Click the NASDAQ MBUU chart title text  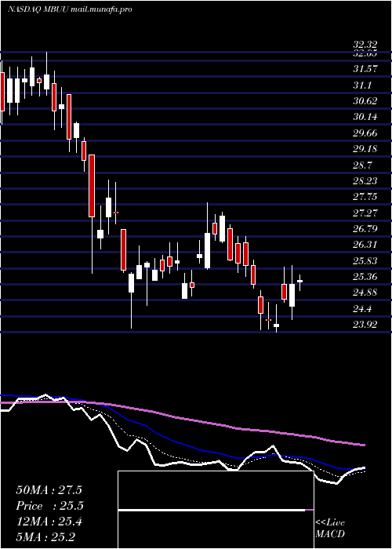[70, 9]
